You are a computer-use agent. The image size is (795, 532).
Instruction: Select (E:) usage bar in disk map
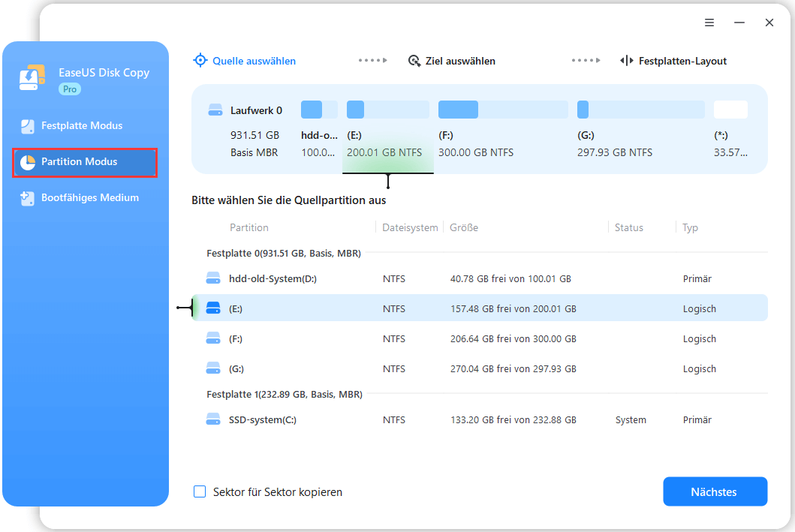click(388, 110)
